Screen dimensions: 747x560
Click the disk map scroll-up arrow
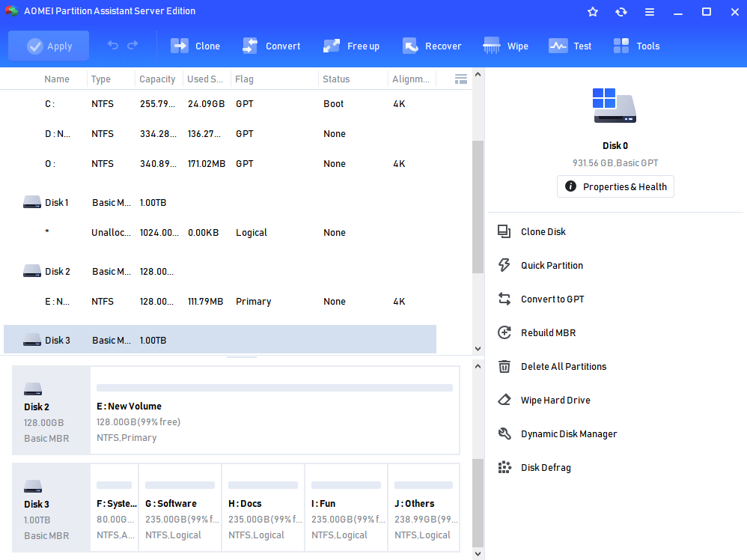click(478, 367)
